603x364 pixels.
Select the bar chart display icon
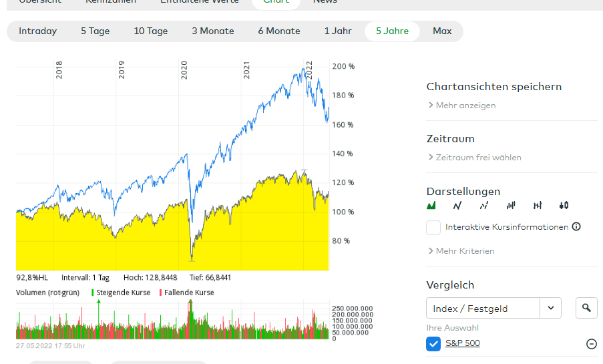tap(511, 205)
